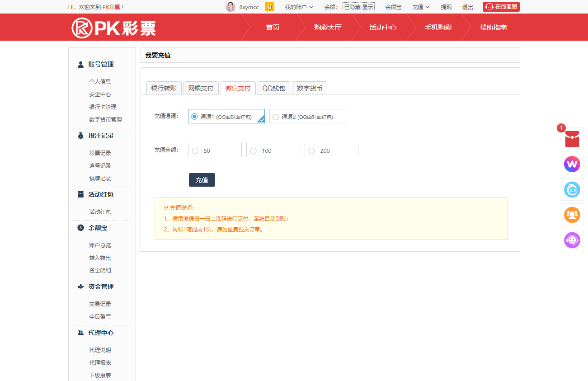This screenshot has width=588, height=381.
Task: Expand the 充值 dropdown in top bar
Action: pos(421,7)
